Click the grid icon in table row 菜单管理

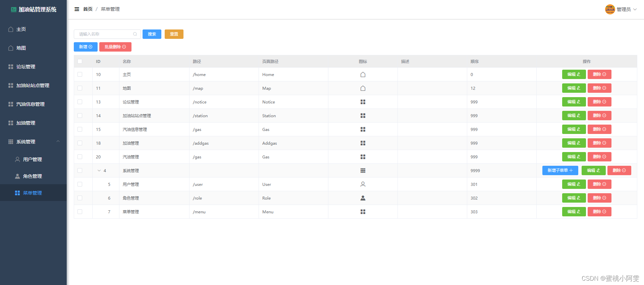[x=363, y=212]
